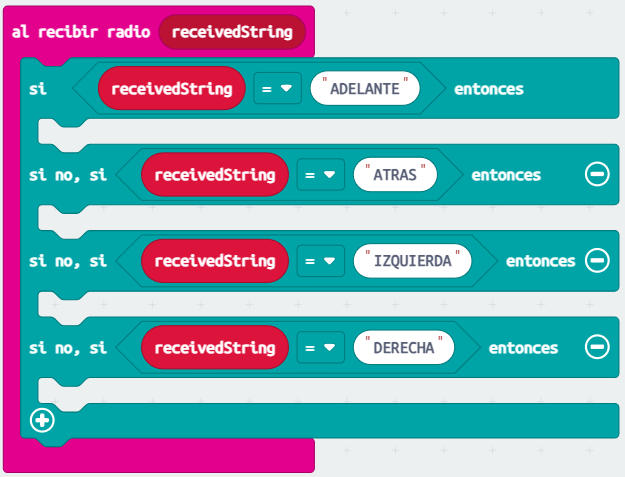Remove the IZQUIERDA branch with minus icon

[596, 261]
